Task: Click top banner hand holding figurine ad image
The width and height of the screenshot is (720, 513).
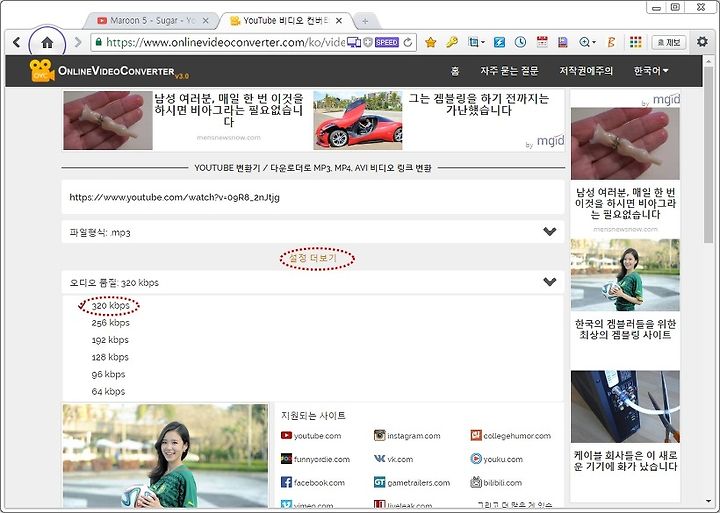Action: coord(108,120)
